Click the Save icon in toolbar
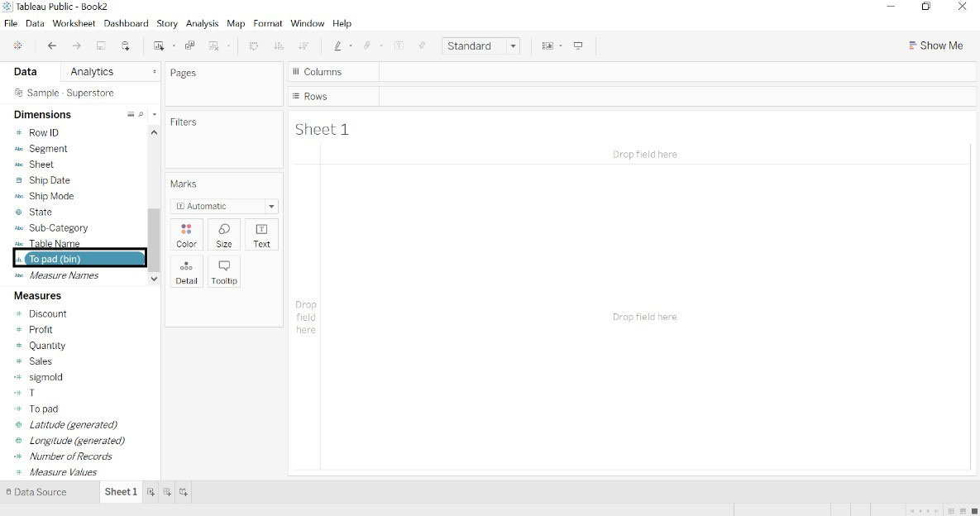980x516 pixels. [101, 45]
